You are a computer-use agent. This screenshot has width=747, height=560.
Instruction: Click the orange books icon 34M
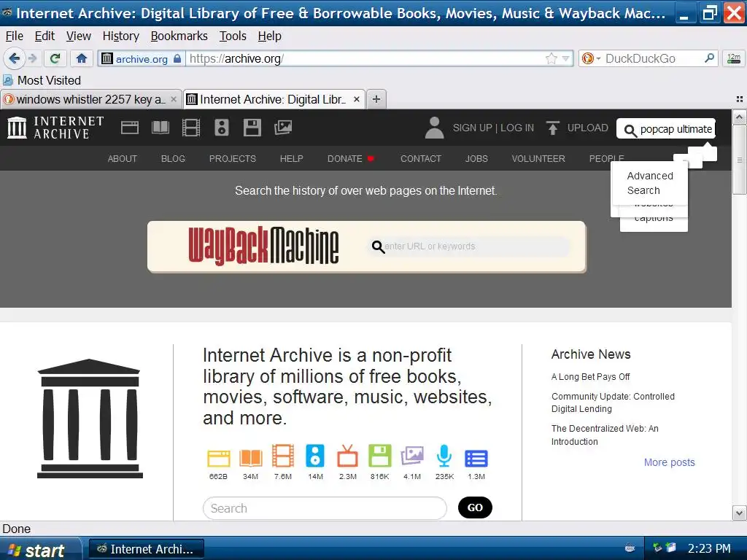click(251, 458)
